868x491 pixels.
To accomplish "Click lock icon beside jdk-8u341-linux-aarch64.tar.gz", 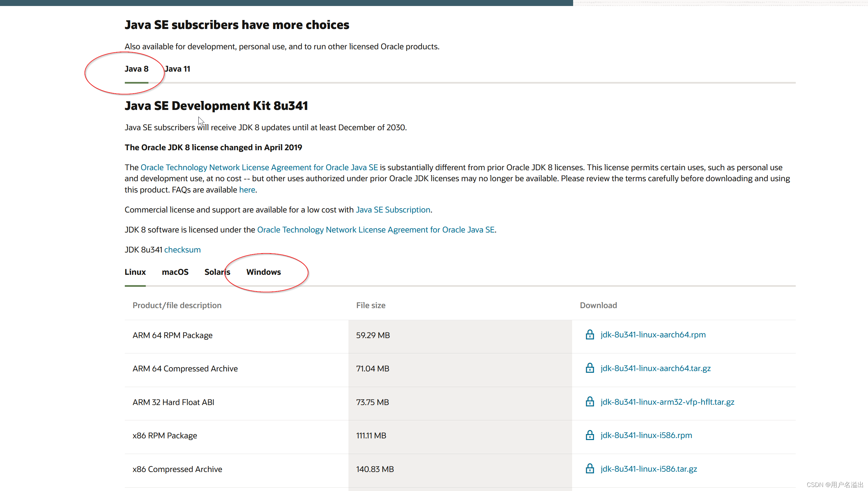I will 590,368.
